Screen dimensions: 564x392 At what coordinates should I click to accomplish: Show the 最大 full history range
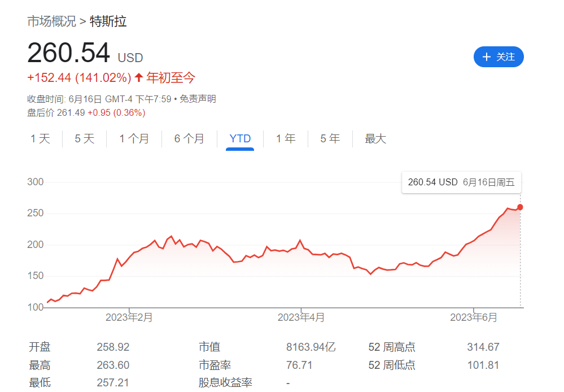[x=375, y=139]
